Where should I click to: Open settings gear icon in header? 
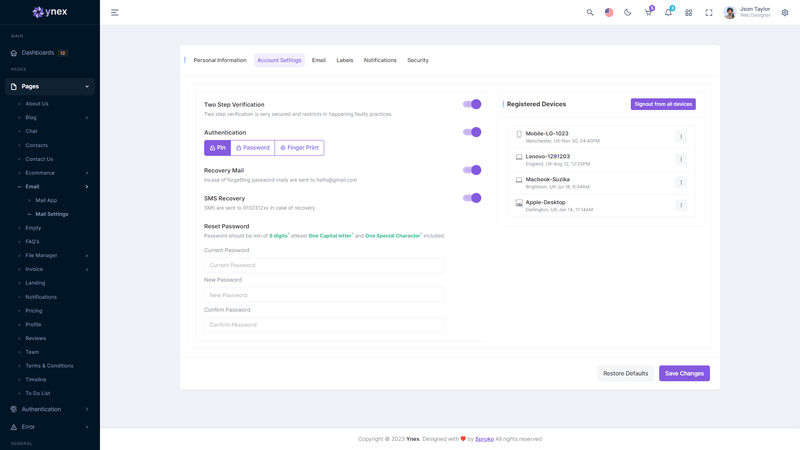coord(785,13)
